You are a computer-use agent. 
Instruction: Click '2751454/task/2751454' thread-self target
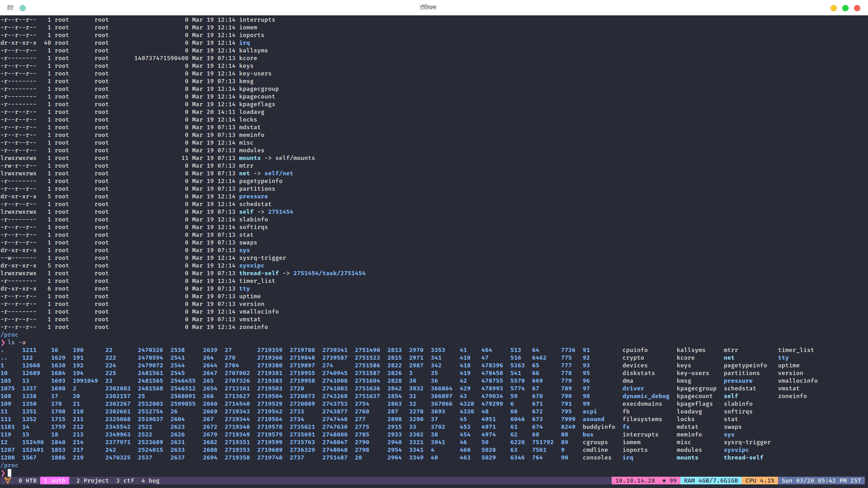tap(330, 273)
